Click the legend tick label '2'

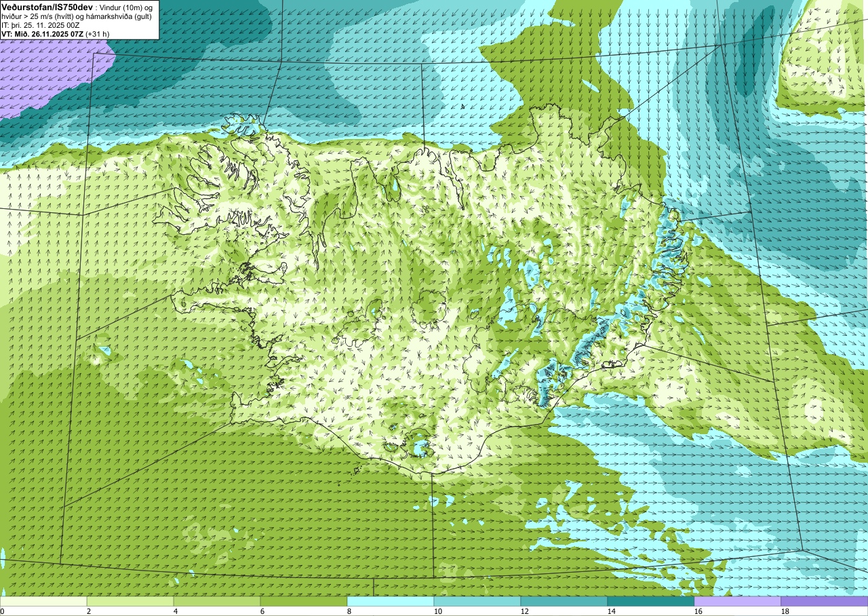coord(90,611)
